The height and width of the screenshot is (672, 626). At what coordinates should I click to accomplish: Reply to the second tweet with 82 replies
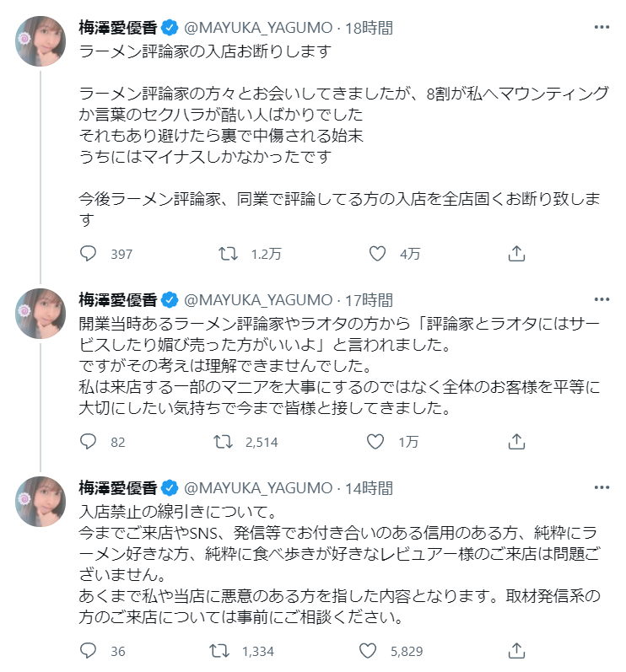pyautogui.click(x=89, y=442)
